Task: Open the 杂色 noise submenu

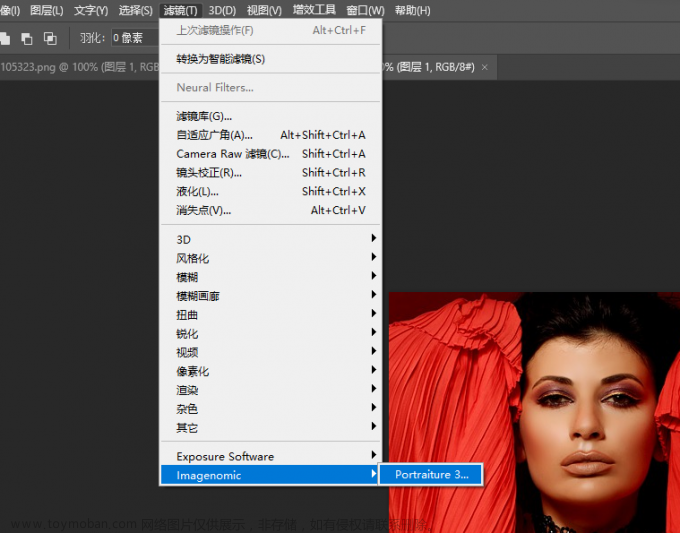Action: [271, 409]
